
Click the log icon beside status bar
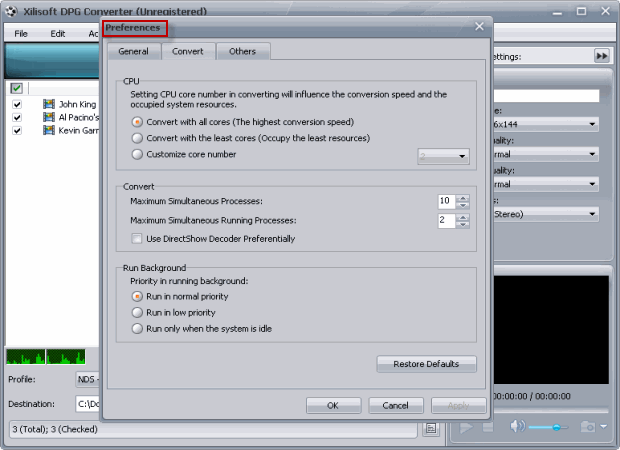431,429
